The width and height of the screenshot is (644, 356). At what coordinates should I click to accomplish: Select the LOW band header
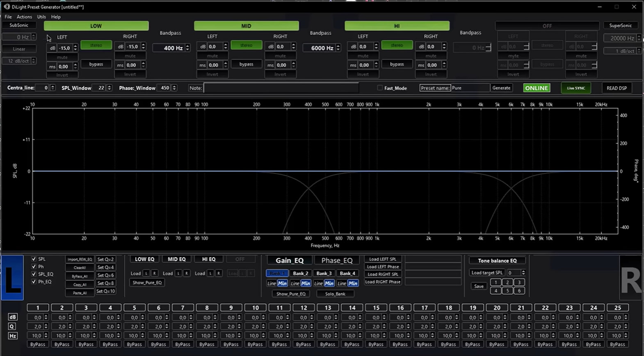(96, 26)
